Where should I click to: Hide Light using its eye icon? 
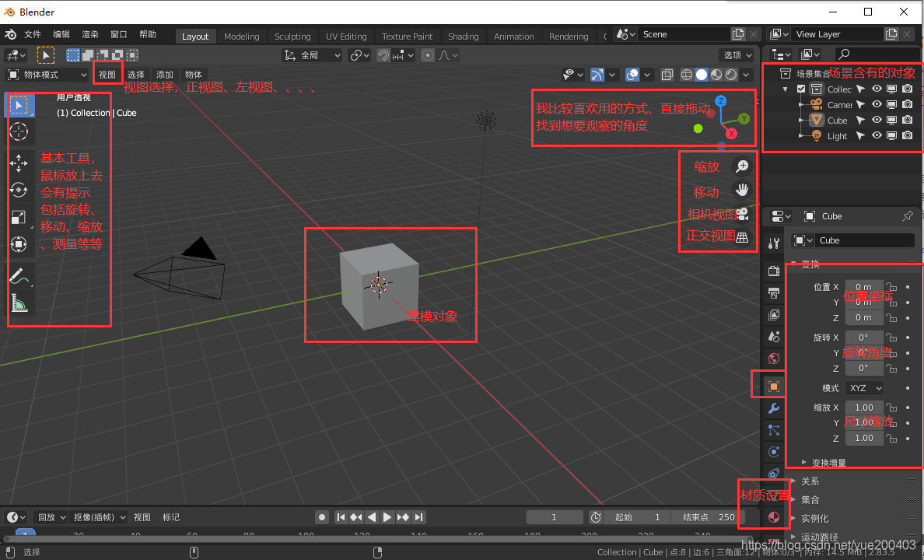pyautogui.click(x=877, y=135)
